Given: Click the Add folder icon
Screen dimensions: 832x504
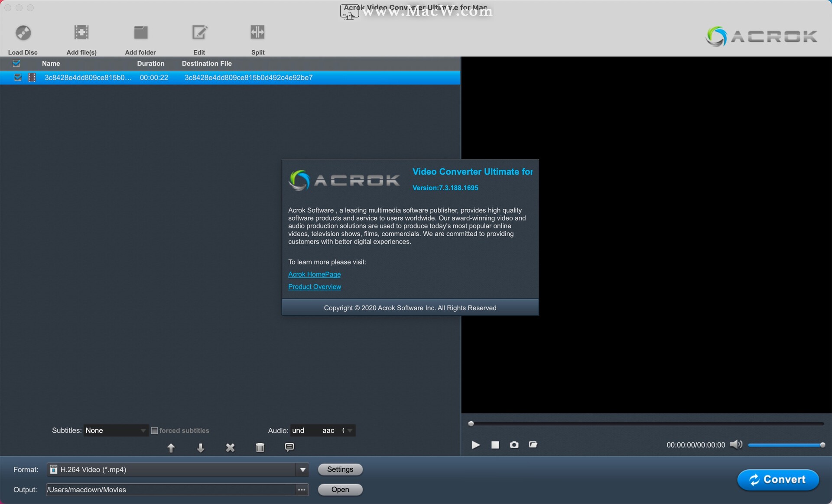Looking at the screenshot, I should [140, 33].
